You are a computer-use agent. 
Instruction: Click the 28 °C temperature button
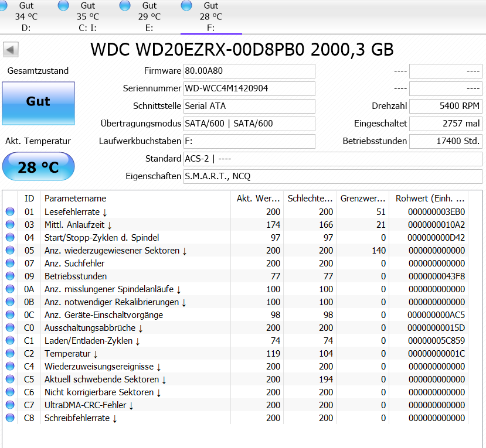(x=39, y=166)
